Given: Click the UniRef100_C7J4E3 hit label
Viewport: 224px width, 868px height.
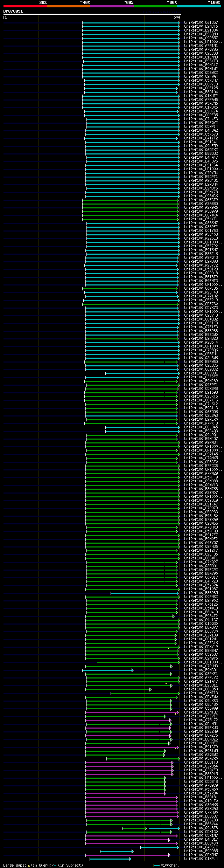Looking at the screenshot, I should tap(201, 119).
